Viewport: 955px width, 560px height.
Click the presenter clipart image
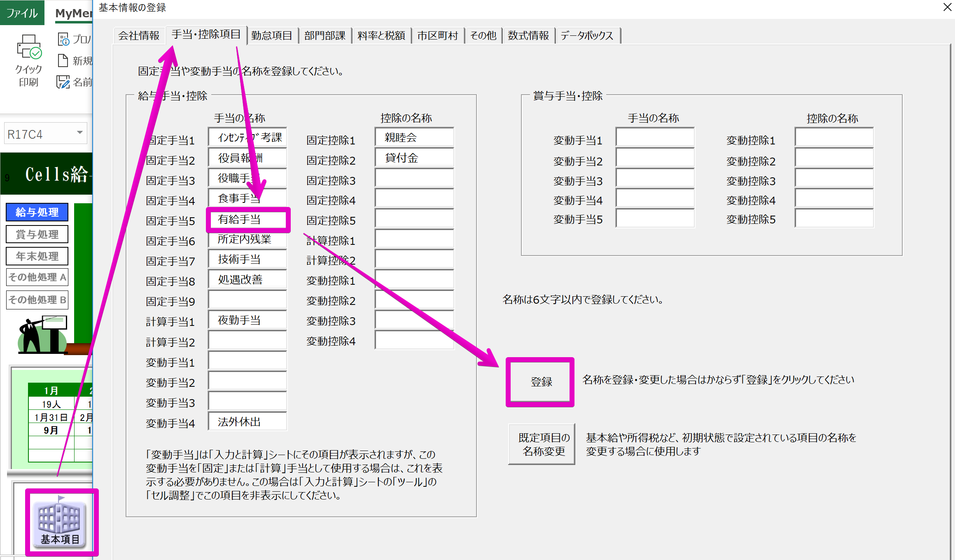click(43, 334)
